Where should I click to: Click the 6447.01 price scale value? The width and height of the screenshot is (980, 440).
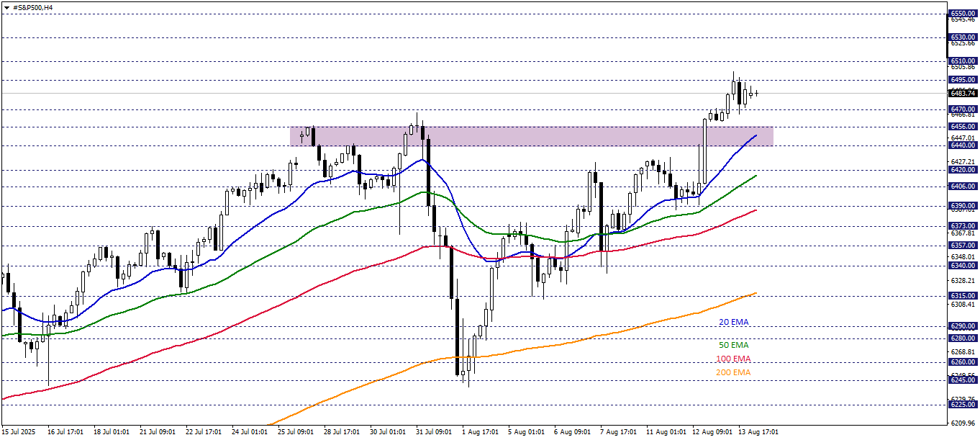point(963,138)
